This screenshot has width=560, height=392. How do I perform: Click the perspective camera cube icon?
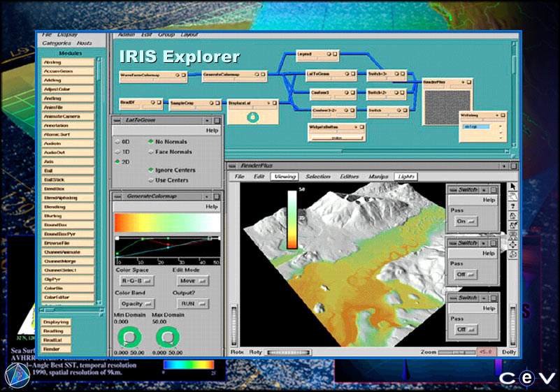pos(513,254)
